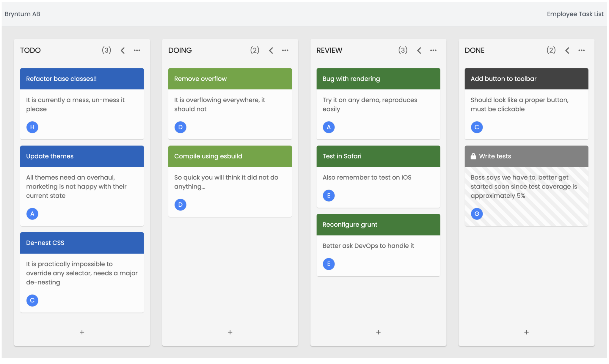Viewport: 609px width, 364px height.
Task: Open the TODO column ellipsis menu
Action: pyautogui.click(x=137, y=51)
